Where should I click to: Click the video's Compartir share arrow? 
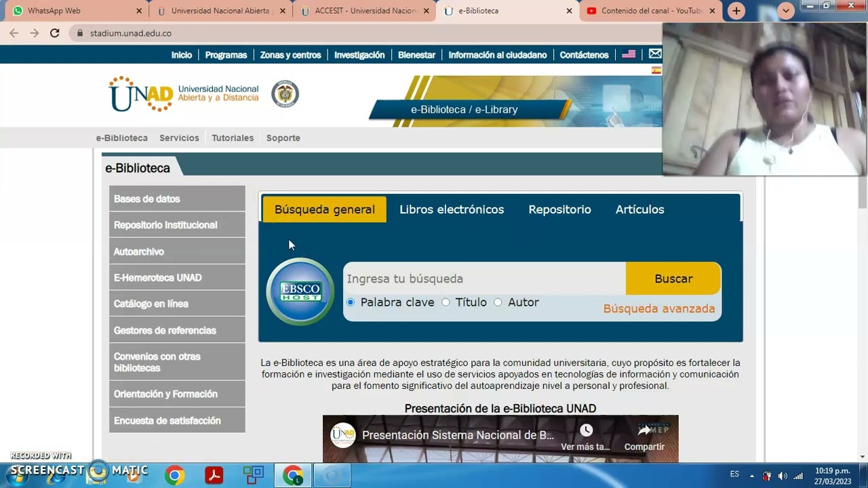[x=644, y=430]
